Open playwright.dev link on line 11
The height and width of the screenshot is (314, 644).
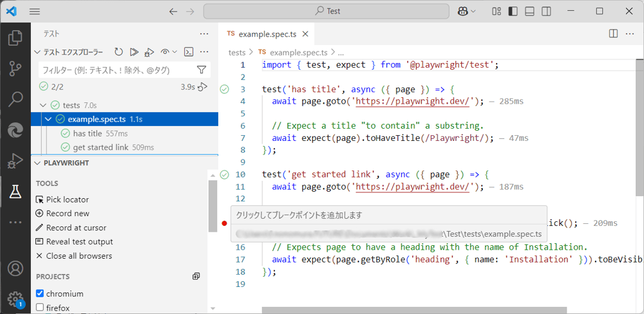412,187
